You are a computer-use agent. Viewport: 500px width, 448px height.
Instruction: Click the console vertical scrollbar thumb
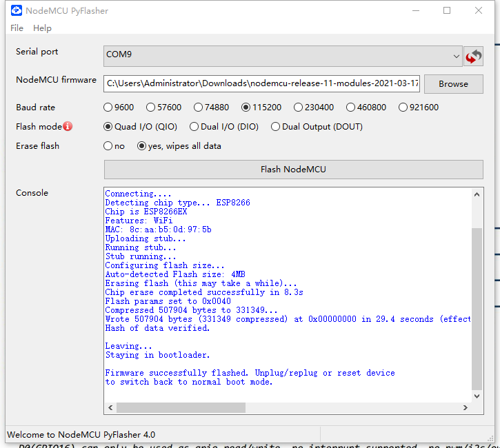click(477, 309)
